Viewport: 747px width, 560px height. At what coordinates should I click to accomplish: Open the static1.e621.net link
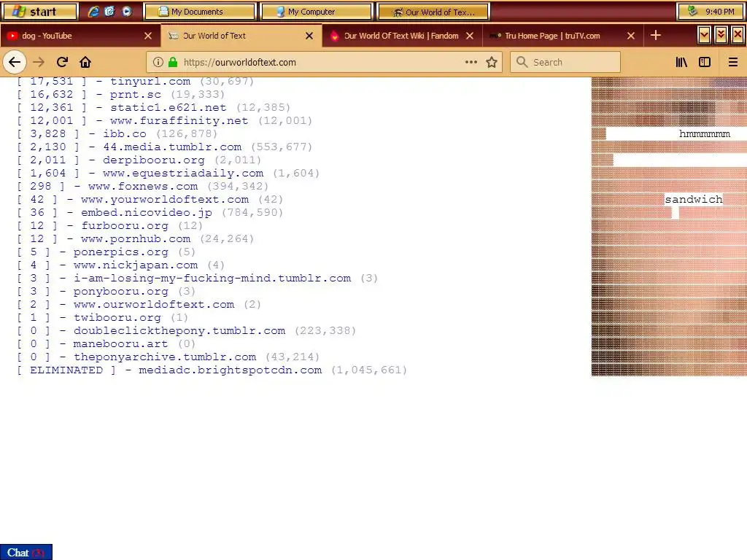169,108
